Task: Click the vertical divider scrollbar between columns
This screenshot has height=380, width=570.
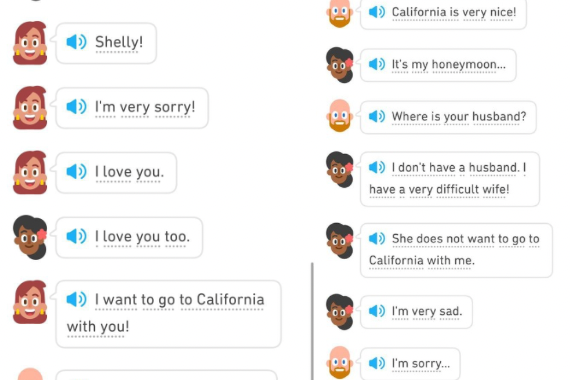Action: 312,321
